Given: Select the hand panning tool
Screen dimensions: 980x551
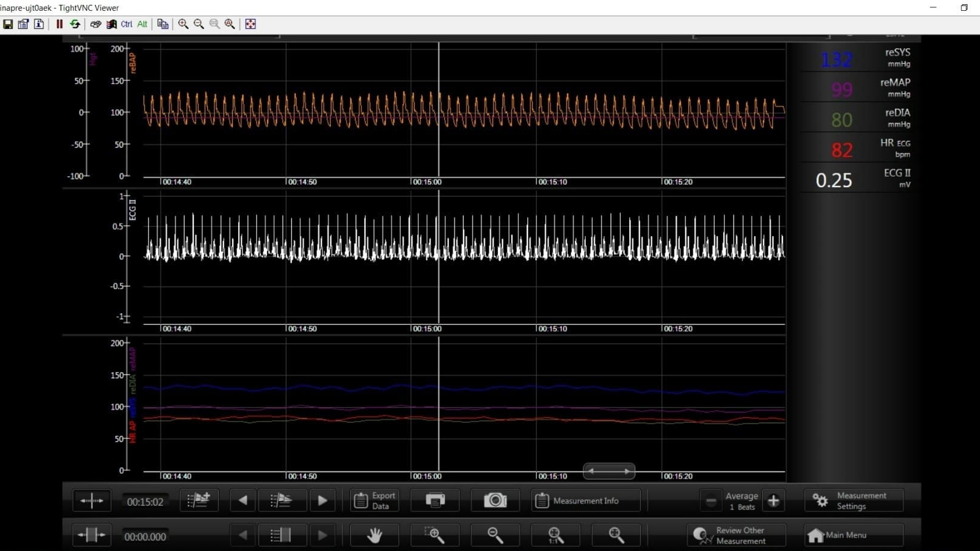Looking at the screenshot, I should tap(374, 535).
